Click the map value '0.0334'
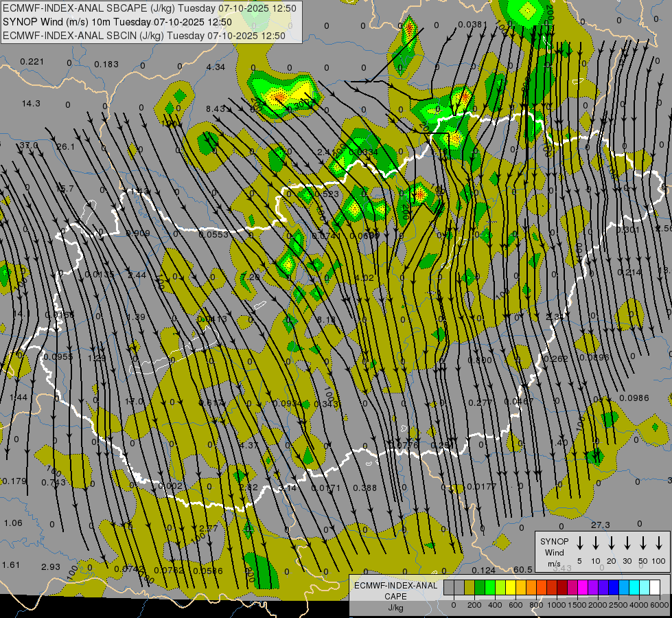This screenshot has width=672, height=618. 363,152
